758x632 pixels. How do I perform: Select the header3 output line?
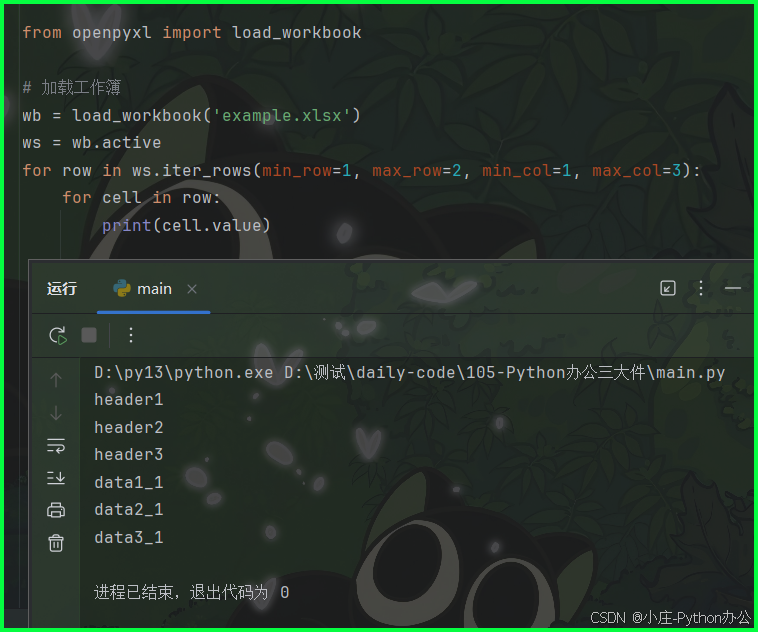[x=129, y=455]
